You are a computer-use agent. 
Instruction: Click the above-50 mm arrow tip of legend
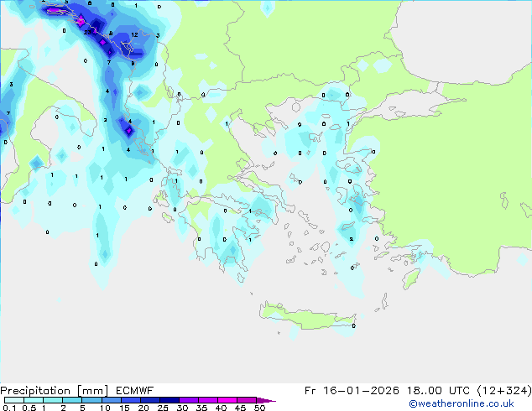pyautogui.click(x=266, y=400)
